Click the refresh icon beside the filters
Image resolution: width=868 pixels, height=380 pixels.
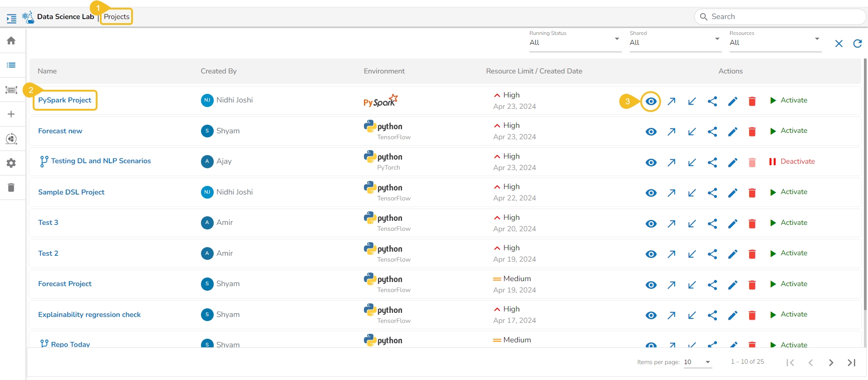(x=857, y=44)
